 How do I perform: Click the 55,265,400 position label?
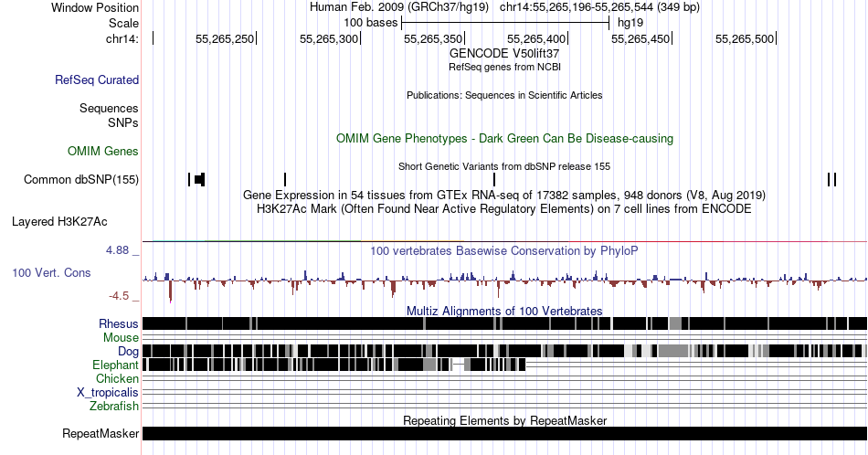(535, 38)
